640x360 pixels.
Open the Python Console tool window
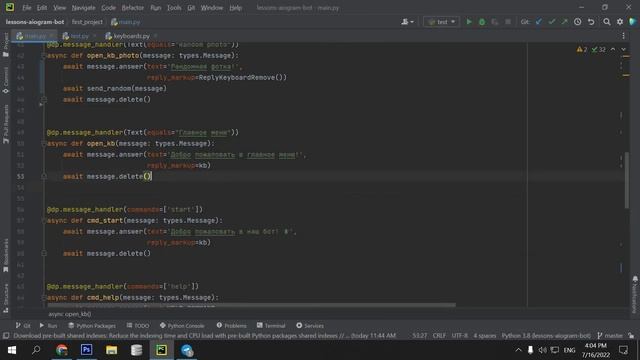pos(182,325)
